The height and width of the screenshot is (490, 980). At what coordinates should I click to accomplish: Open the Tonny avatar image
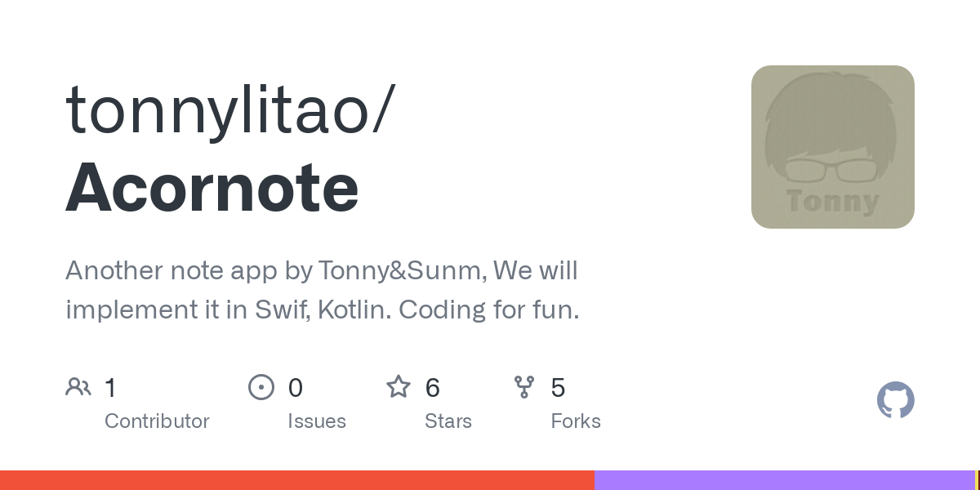click(x=833, y=147)
